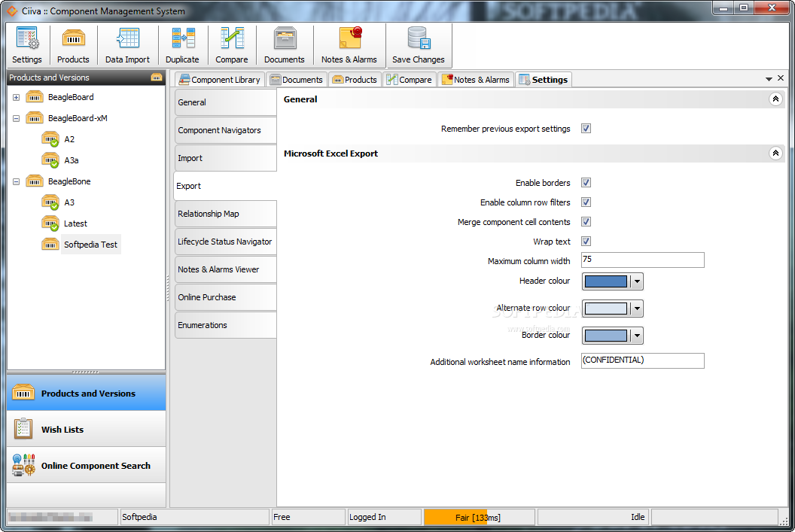Launch the Data Import tool
Viewport: 795px width, 532px height.
(x=128, y=38)
